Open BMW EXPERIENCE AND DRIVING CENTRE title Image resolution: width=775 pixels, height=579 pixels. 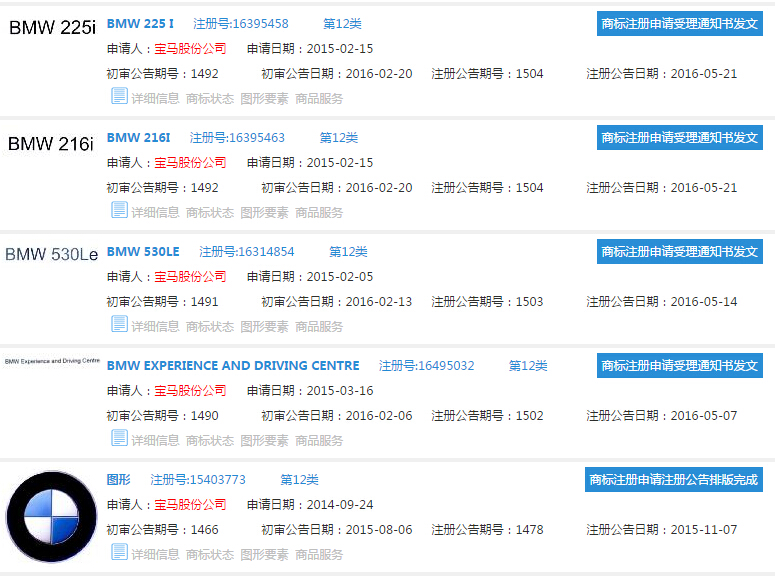click(233, 365)
